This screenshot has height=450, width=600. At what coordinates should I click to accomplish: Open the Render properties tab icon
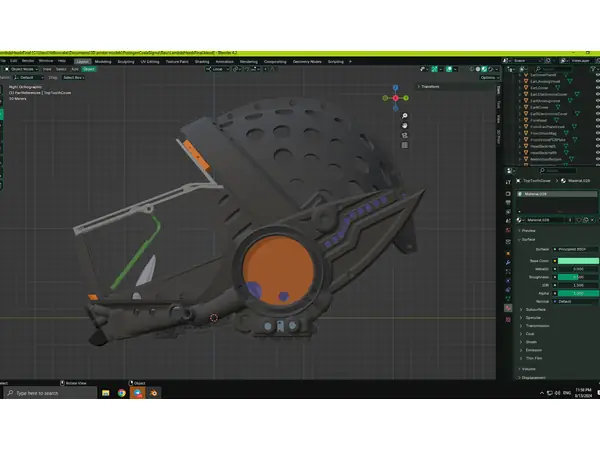pyautogui.click(x=508, y=194)
